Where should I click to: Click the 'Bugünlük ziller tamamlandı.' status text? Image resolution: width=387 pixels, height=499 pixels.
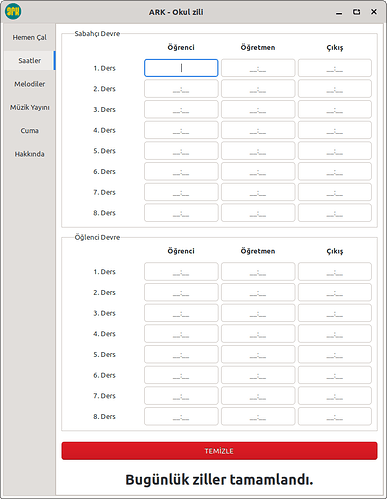click(x=219, y=480)
